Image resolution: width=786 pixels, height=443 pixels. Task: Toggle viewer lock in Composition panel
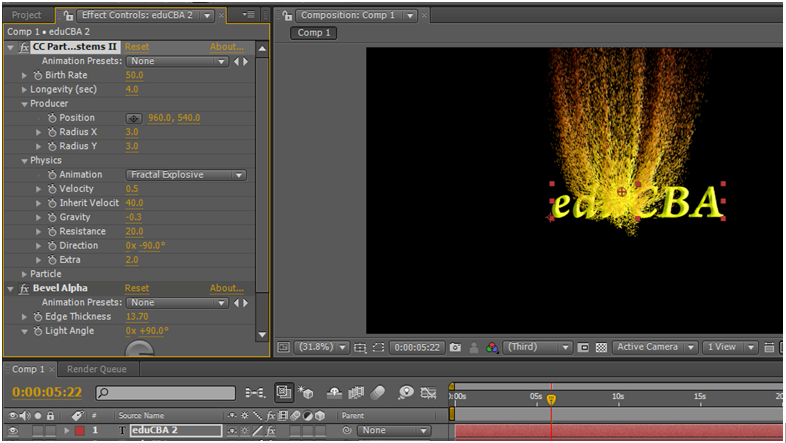coord(287,16)
